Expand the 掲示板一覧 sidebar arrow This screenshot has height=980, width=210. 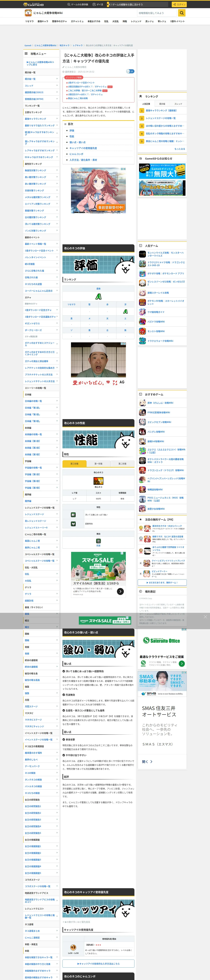click(57, 79)
